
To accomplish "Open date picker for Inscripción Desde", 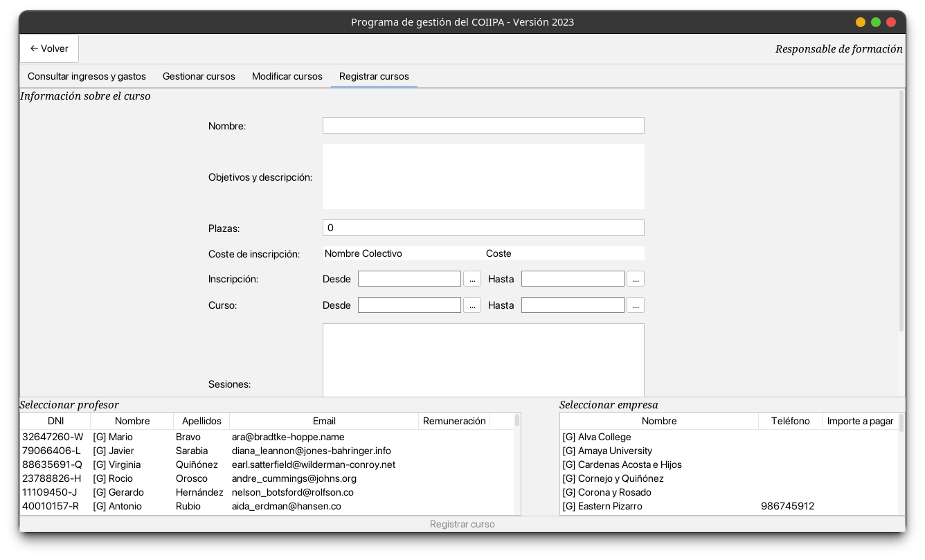I will click(x=472, y=279).
